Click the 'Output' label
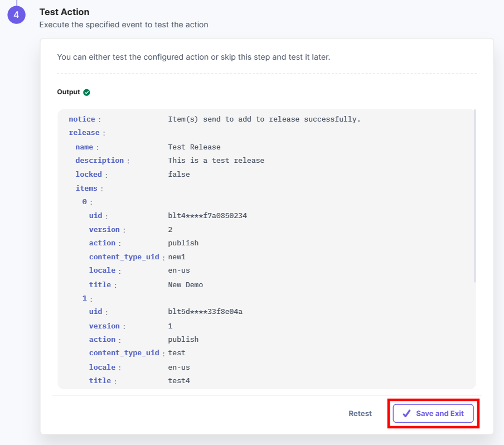This screenshot has width=504, height=445. tap(68, 92)
